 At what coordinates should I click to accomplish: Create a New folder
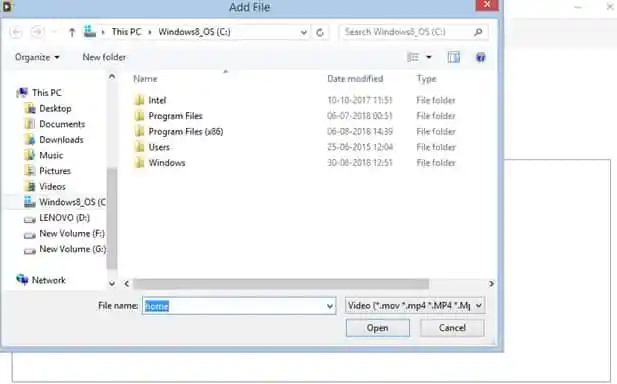[104, 57]
